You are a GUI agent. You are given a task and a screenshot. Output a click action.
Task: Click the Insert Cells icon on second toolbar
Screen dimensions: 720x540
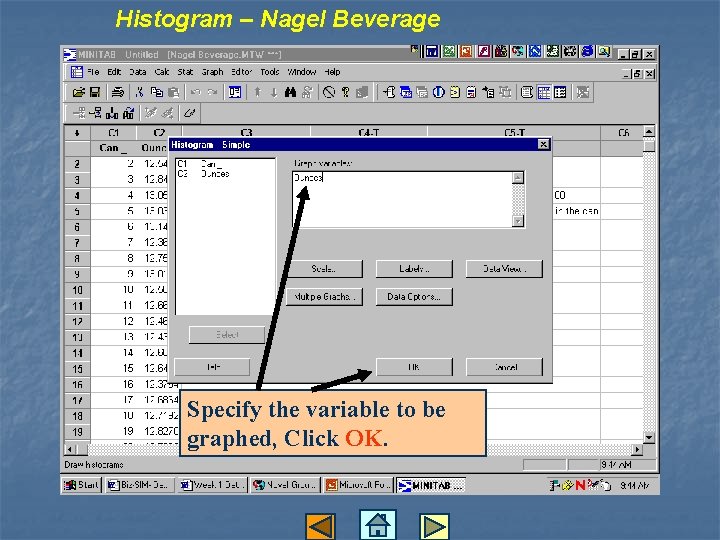[x=79, y=112]
